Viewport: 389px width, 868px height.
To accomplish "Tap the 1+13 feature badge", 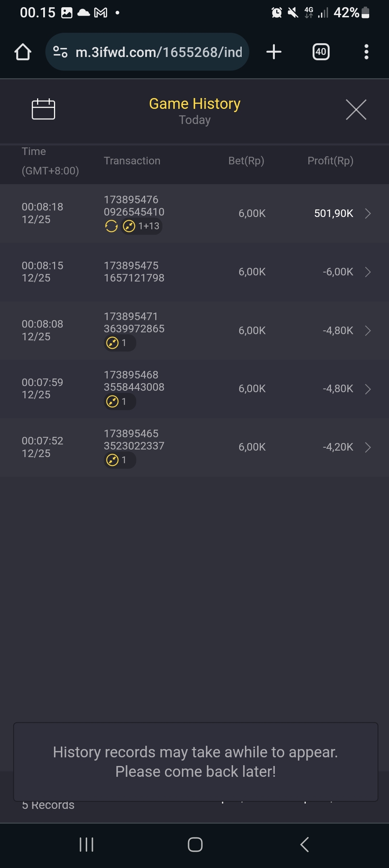I will pos(142,226).
